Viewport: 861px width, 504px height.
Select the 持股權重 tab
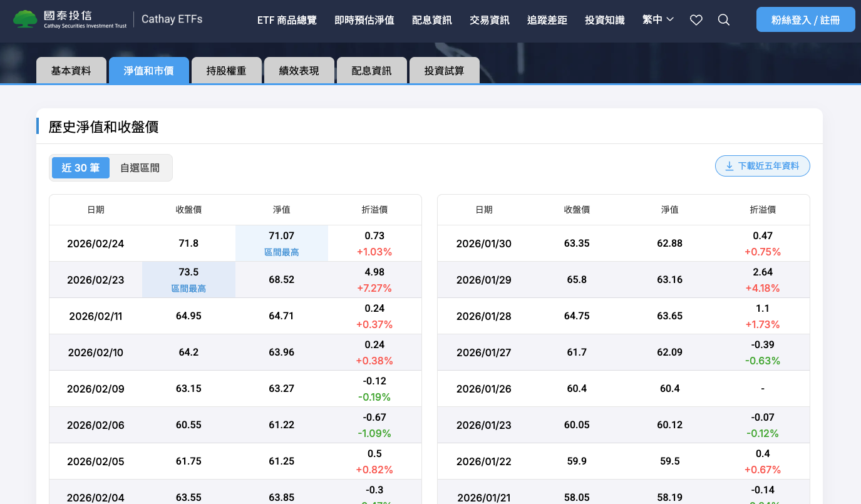pos(226,71)
